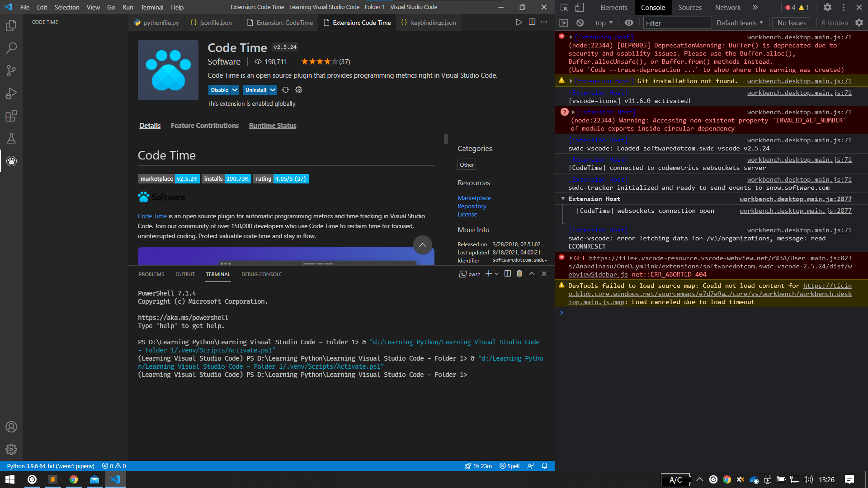Click the Disable button for Code Time

click(x=220, y=90)
